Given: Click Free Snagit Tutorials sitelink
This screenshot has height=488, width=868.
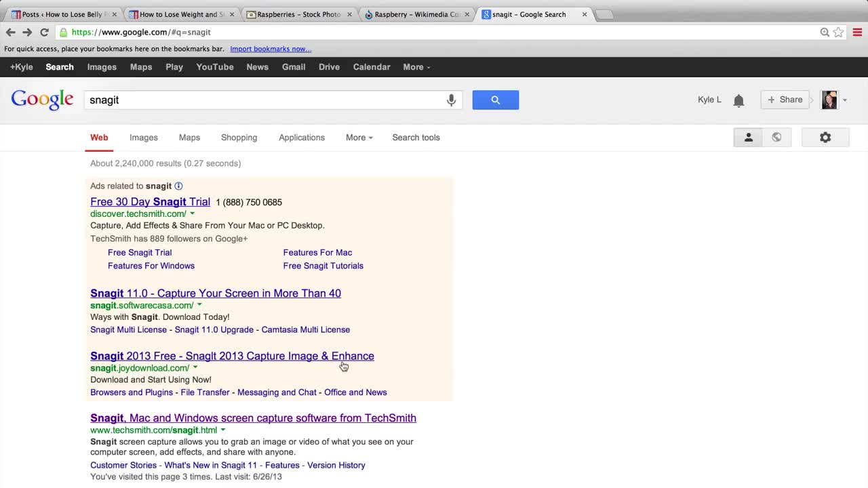Looking at the screenshot, I should coord(323,266).
